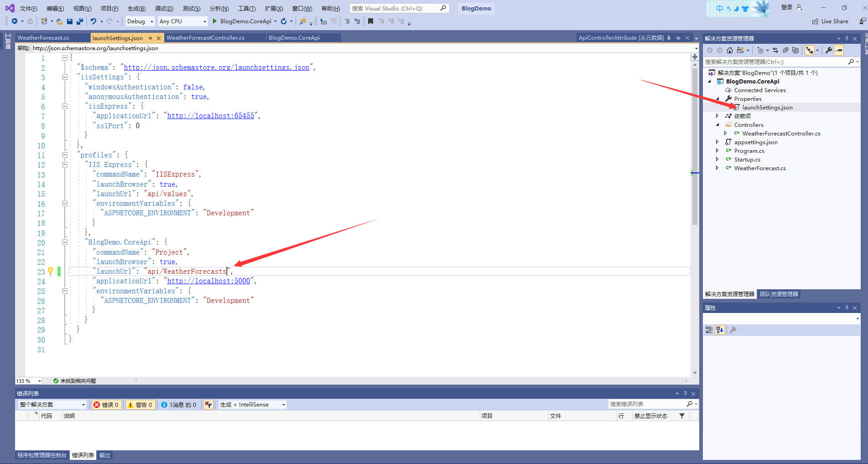Open Properties wrench icon in Solution Explorer
868x464 pixels.
pyautogui.click(x=829, y=50)
